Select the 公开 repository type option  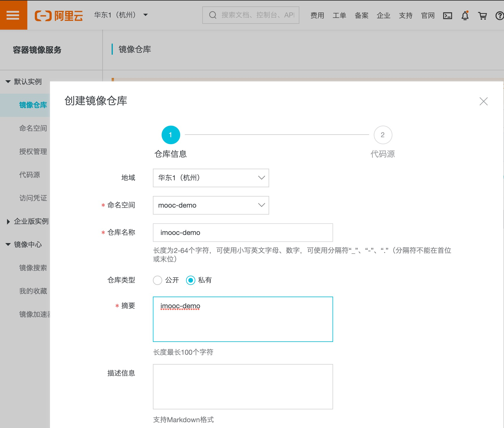[157, 280]
